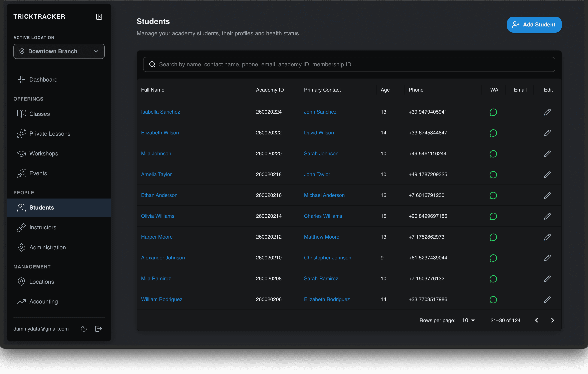Image resolution: width=588 pixels, height=374 pixels.
Task: Open the Workshops page
Action: pyautogui.click(x=59, y=153)
